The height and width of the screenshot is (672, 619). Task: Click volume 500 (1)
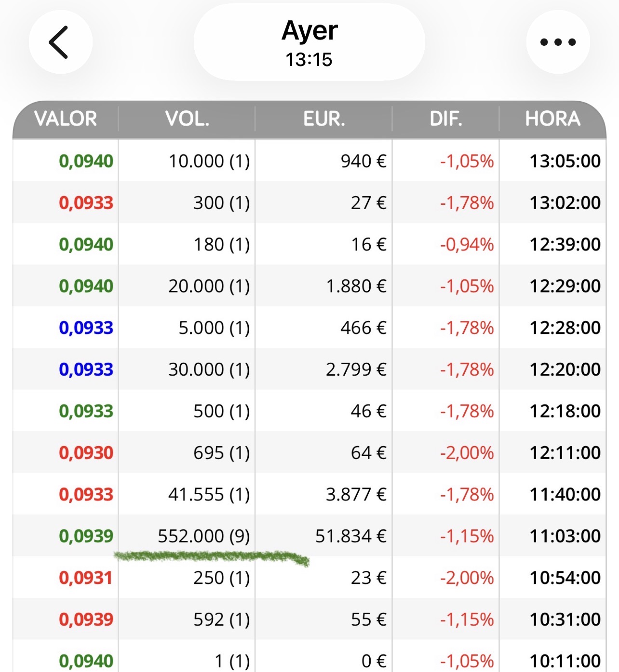222,411
